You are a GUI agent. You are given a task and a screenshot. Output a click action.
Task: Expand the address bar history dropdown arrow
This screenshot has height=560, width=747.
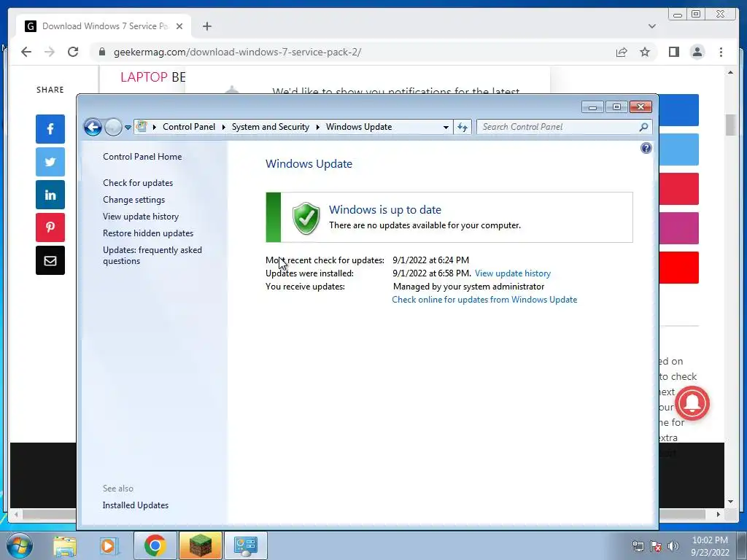pos(446,127)
